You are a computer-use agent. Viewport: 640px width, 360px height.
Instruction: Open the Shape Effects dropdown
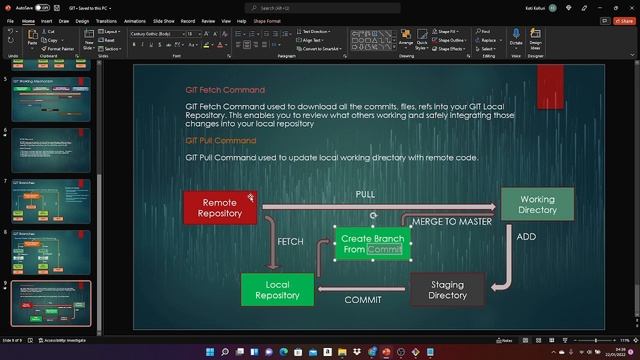point(449,49)
